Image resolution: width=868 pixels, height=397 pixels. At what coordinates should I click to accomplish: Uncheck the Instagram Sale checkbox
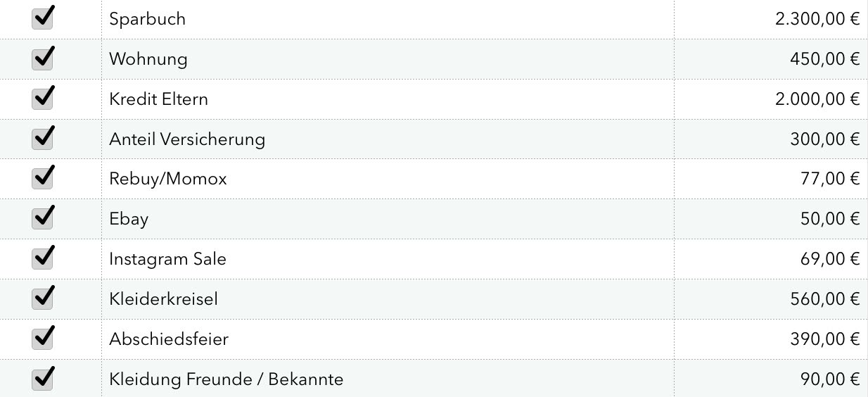[43, 259]
